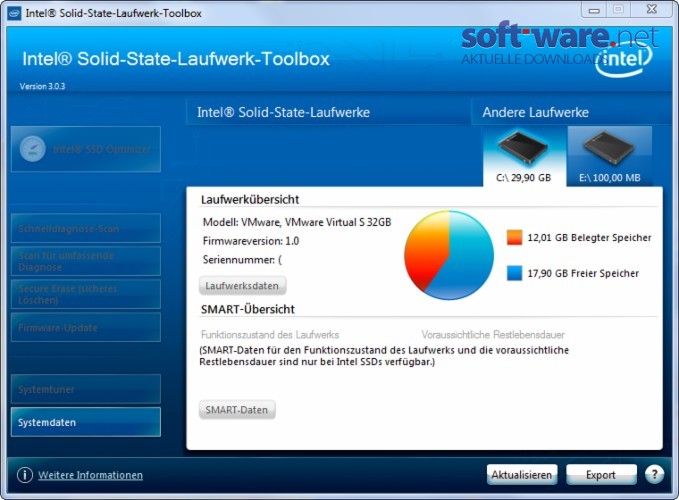Screen dimensions: 679x500
Task: Click '12,01 GB Belegter Speicher' text
Action: tap(589, 237)
